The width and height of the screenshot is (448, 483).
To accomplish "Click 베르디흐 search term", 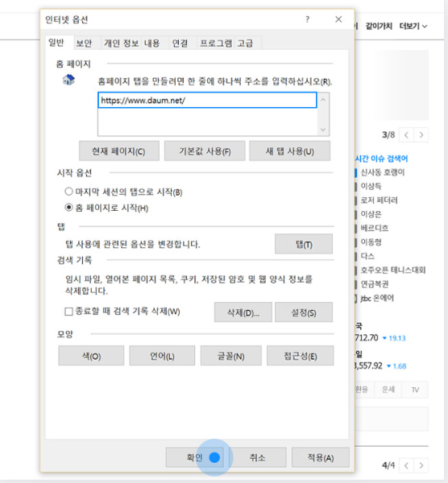I will 375,228.
